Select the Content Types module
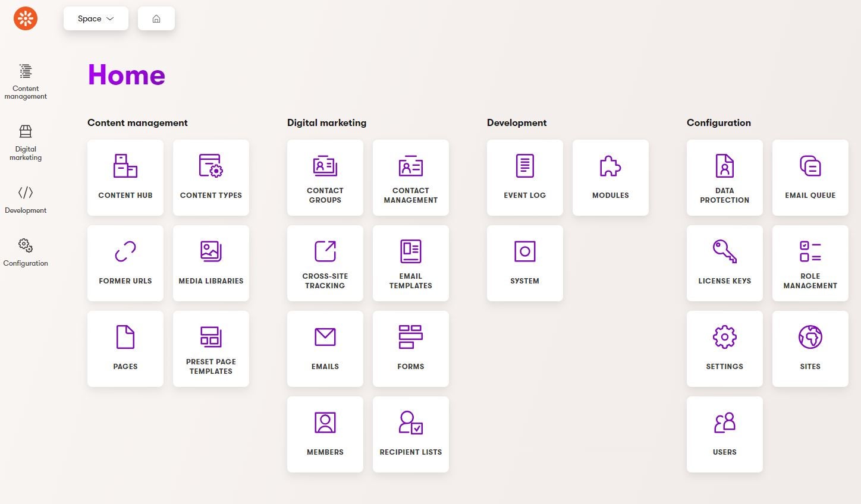861x504 pixels. [210, 177]
